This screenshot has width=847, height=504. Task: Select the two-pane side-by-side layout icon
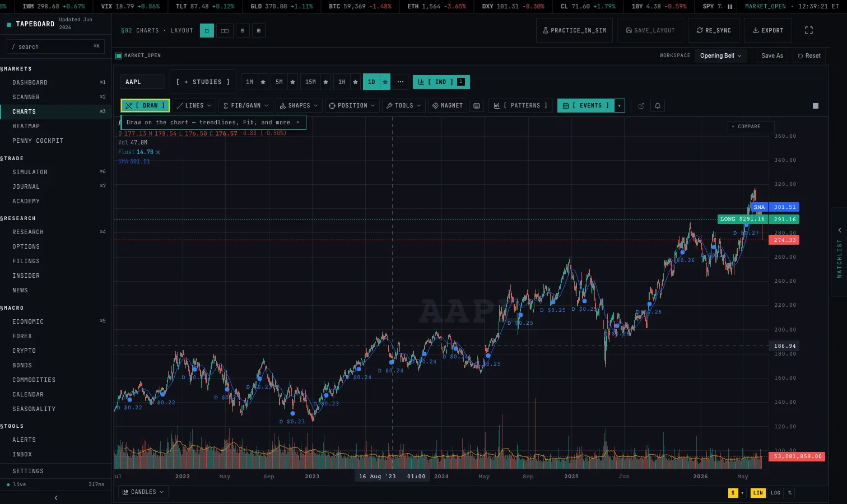(x=225, y=30)
